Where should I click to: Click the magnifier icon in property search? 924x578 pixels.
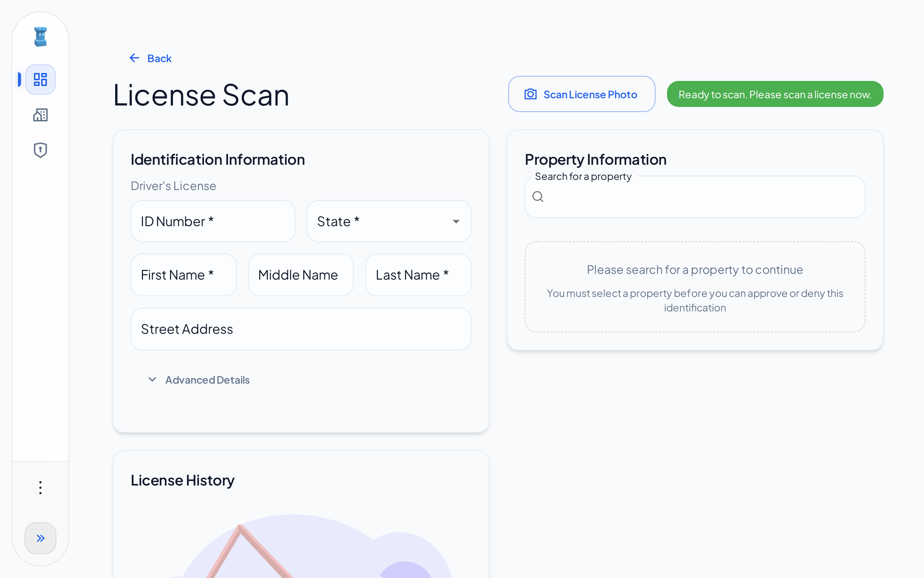click(x=537, y=197)
